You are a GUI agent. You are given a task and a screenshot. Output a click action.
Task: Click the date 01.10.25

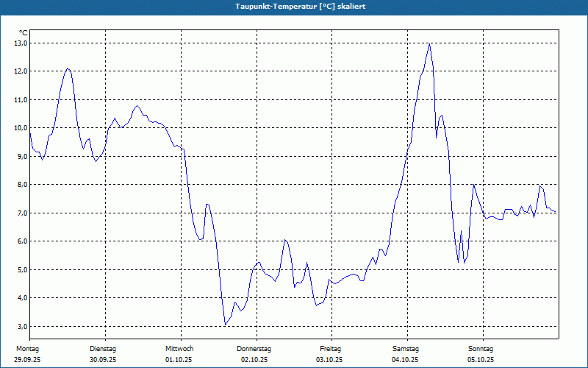point(179,360)
